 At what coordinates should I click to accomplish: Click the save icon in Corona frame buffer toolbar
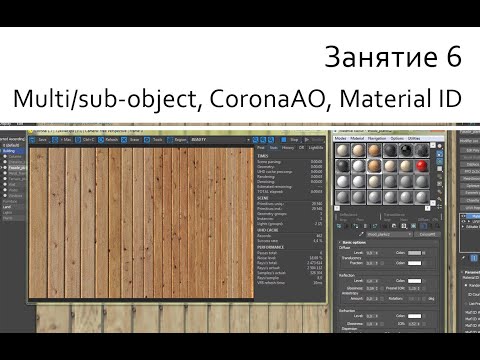pos(33,140)
